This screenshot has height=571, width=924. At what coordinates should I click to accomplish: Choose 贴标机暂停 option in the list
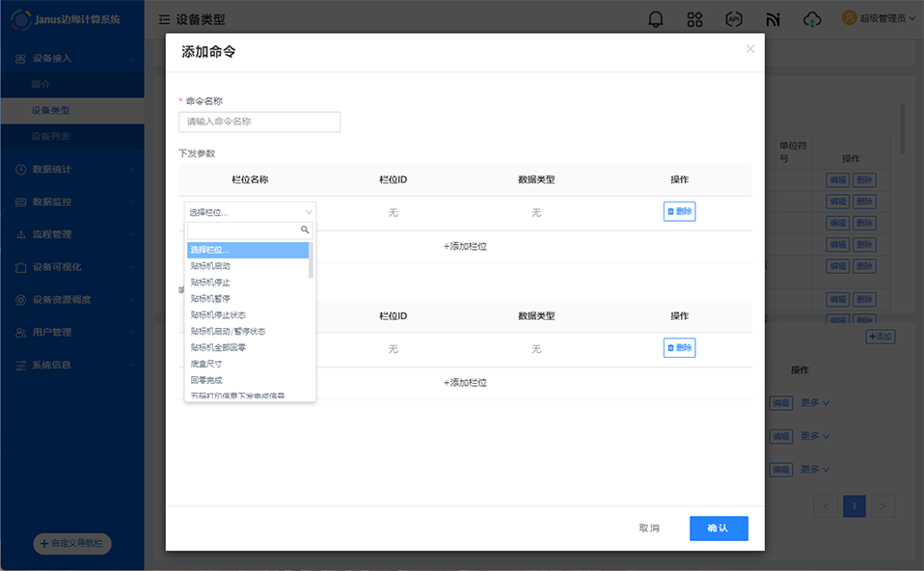tap(210, 299)
